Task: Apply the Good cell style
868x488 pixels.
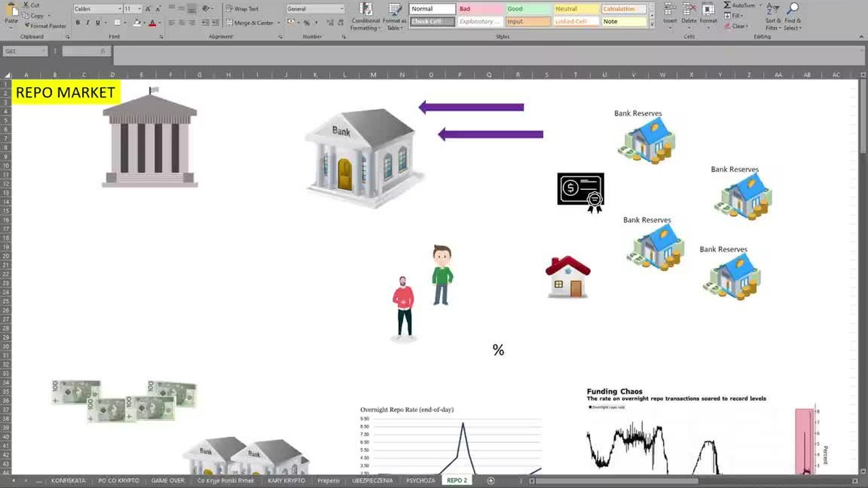Action: pos(528,9)
